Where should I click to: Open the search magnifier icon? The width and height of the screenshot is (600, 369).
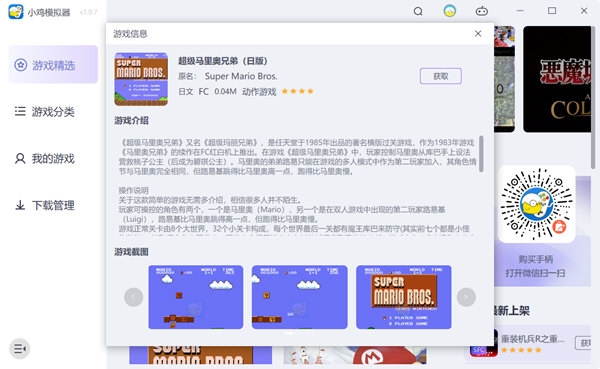point(418,11)
